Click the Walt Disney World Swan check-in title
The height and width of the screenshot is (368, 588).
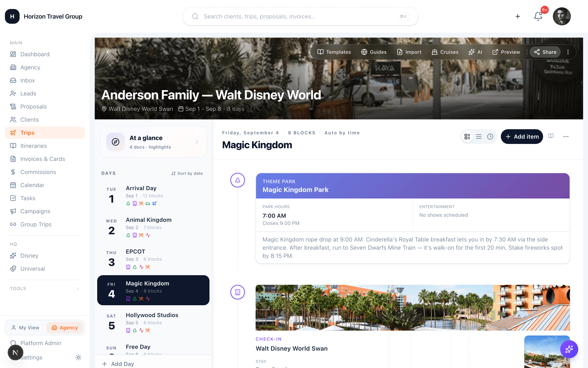pyautogui.click(x=292, y=349)
